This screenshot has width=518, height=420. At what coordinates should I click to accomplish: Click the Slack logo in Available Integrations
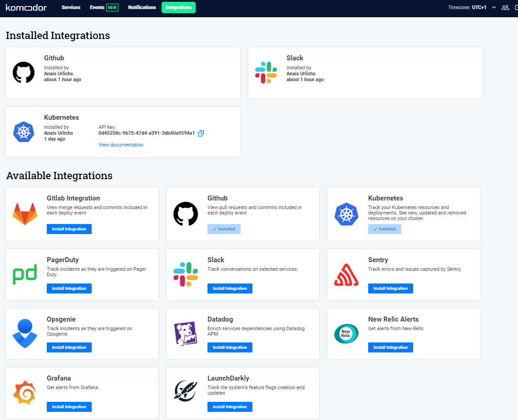pyautogui.click(x=186, y=274)
